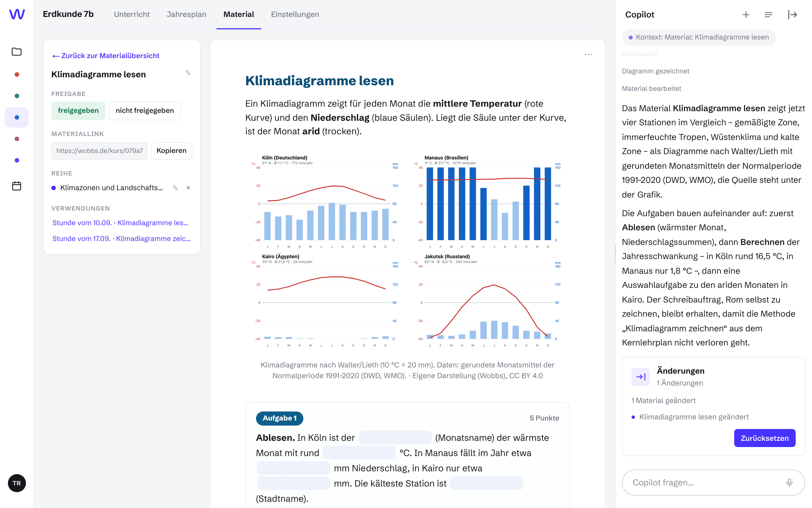Open Copilot chat history list icon
This screenshot has height=508, width=812.
click(x=768, y=14)
